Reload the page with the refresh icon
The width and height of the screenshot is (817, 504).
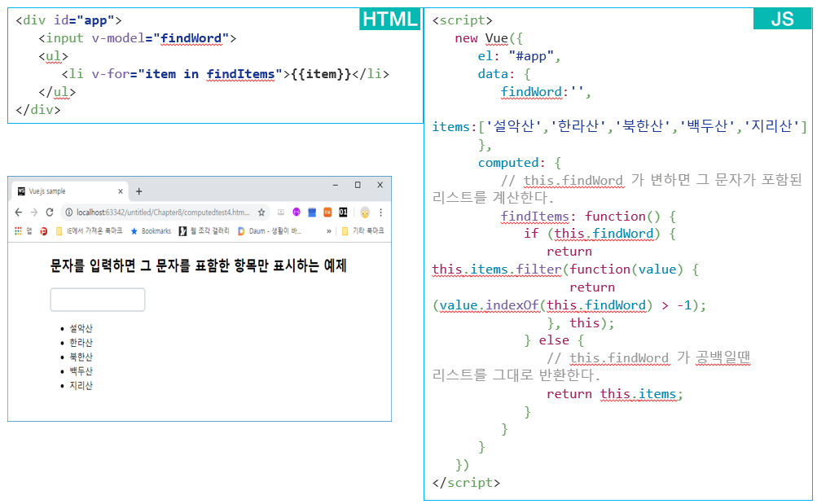pyautogui.click(x=50, y=213)
